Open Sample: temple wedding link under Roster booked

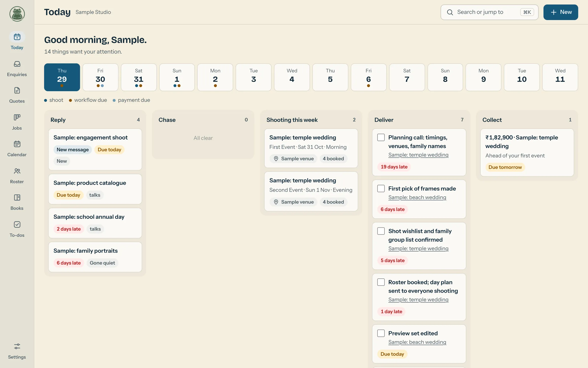click(418, 300)
